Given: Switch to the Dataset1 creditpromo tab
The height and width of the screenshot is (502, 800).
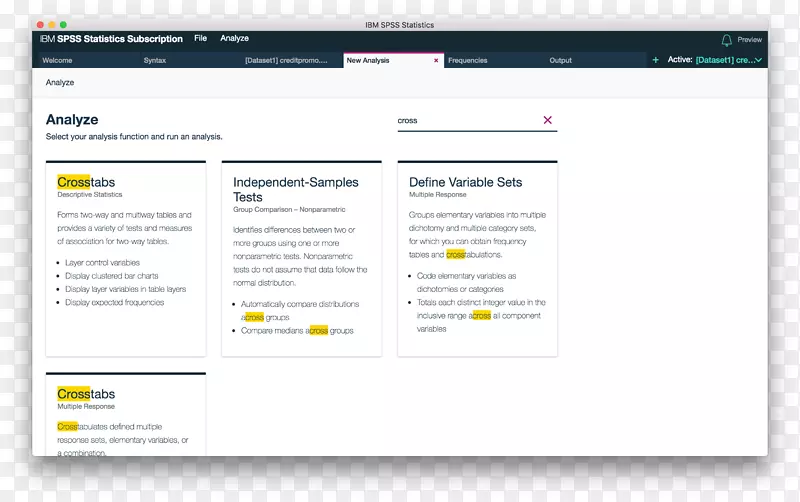Looking at the screenshot, I should (291, 60).
